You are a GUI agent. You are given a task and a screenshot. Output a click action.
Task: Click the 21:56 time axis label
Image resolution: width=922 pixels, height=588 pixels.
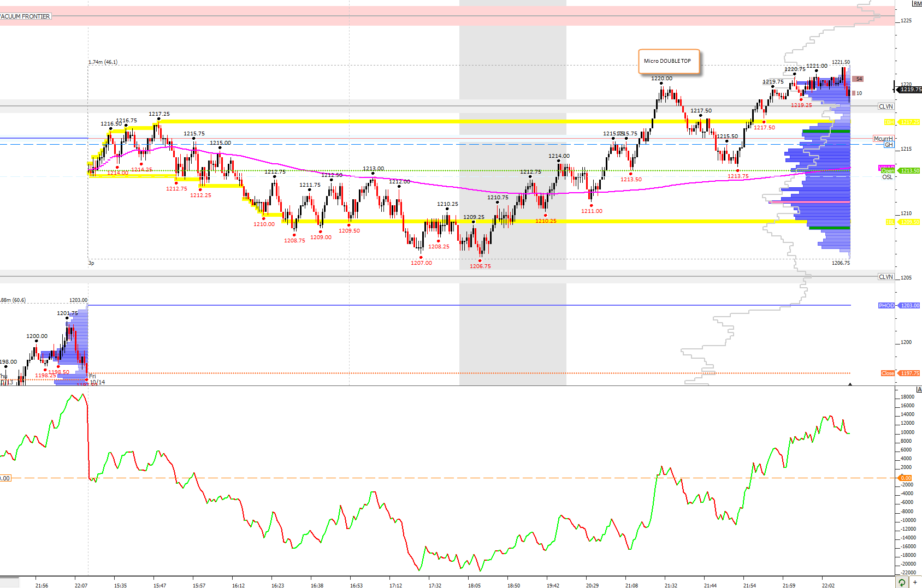pyautogui.click(x=42, y=586)
